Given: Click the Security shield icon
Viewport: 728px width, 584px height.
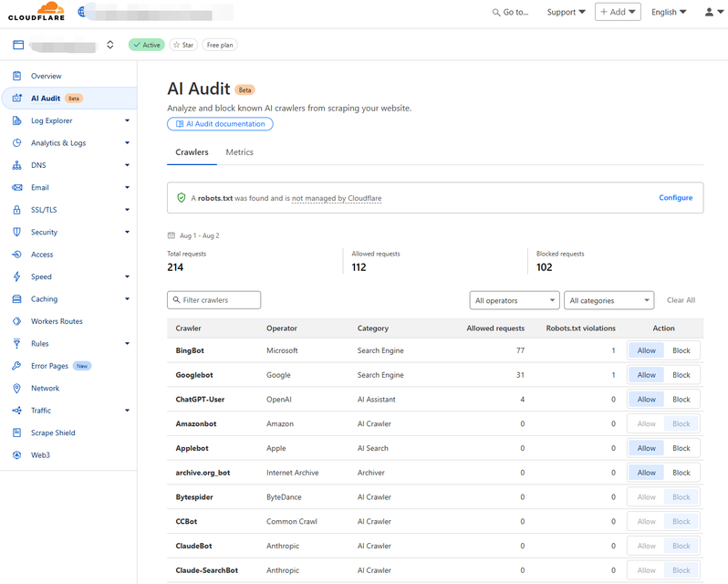Looking at the screenshot, I should pyautogui.click(x=17, y=232).
